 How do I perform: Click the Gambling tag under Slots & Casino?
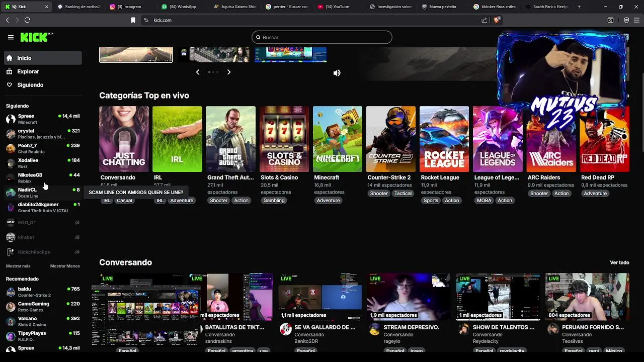coord(274,201)
